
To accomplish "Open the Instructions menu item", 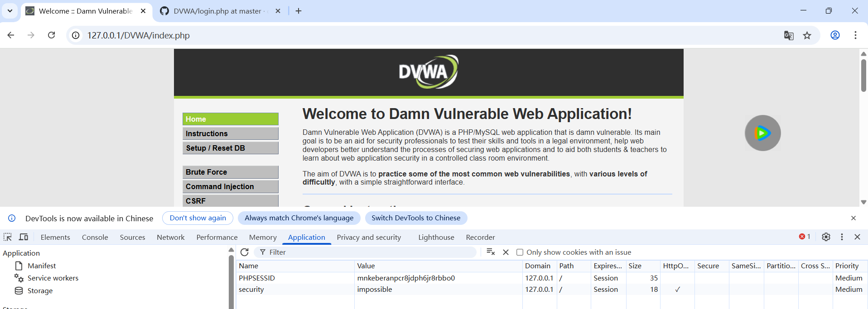I will click(231, 133).
